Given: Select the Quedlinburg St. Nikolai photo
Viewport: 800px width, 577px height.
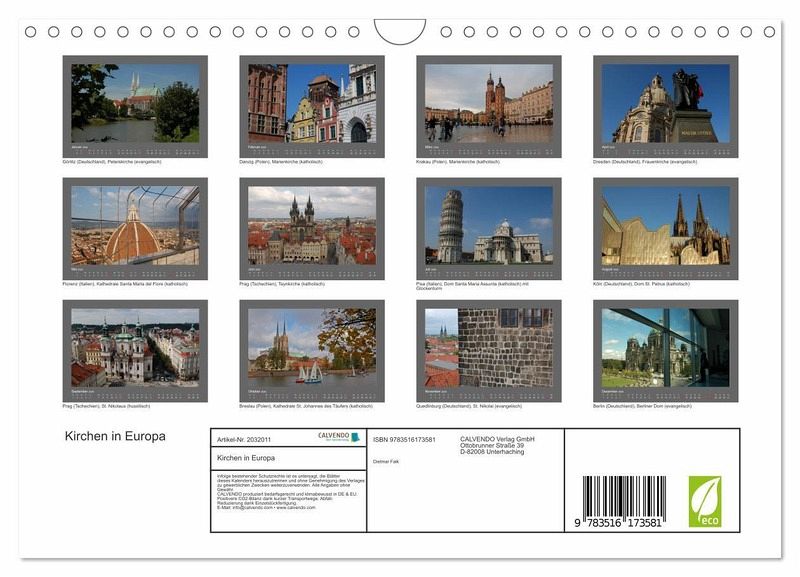Looking at the screenshot, I should (x=488, y=350).
